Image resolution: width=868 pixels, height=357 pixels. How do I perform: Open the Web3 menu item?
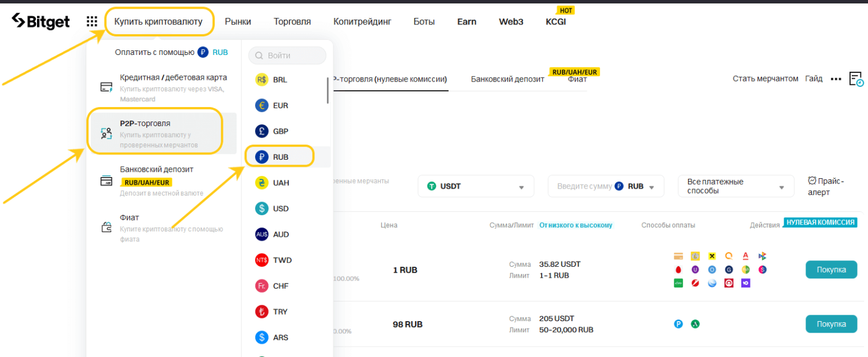tap(511, 21)
